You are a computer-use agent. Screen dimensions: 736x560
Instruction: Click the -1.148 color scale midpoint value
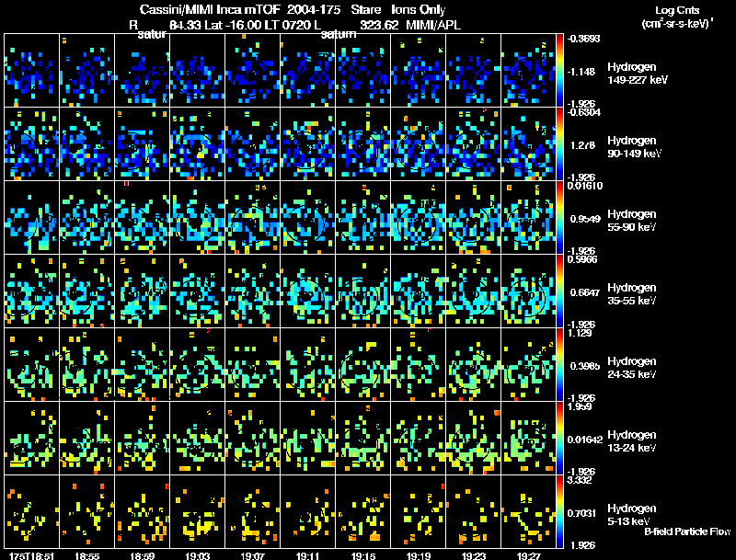click(x=581, y=72)
